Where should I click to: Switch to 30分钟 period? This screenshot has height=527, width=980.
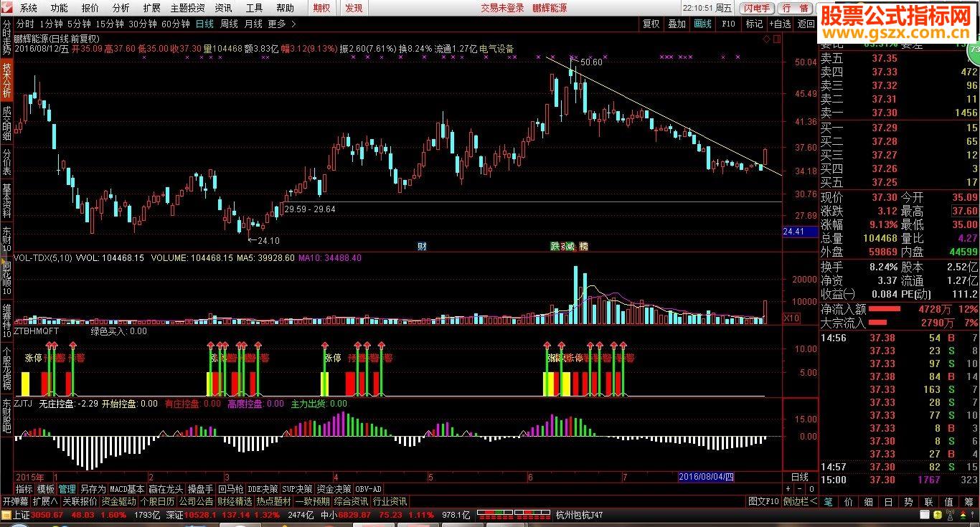(x=143, y=24)
